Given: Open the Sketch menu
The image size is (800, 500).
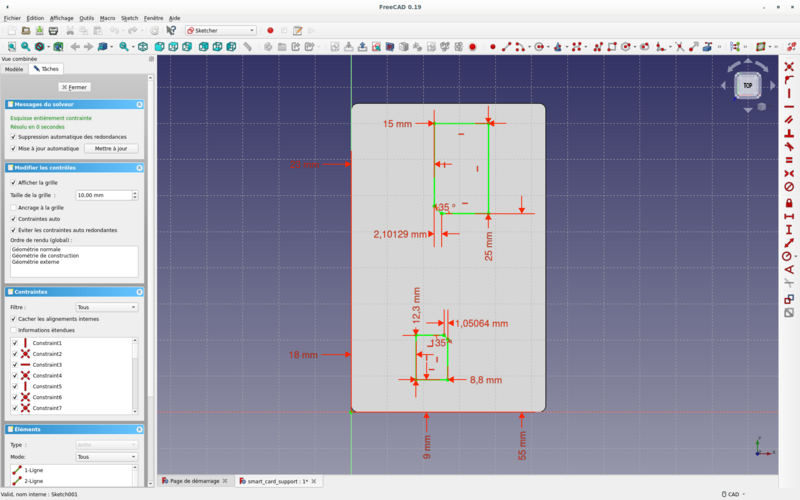Looking at the screenshot, I should point(130,18).
